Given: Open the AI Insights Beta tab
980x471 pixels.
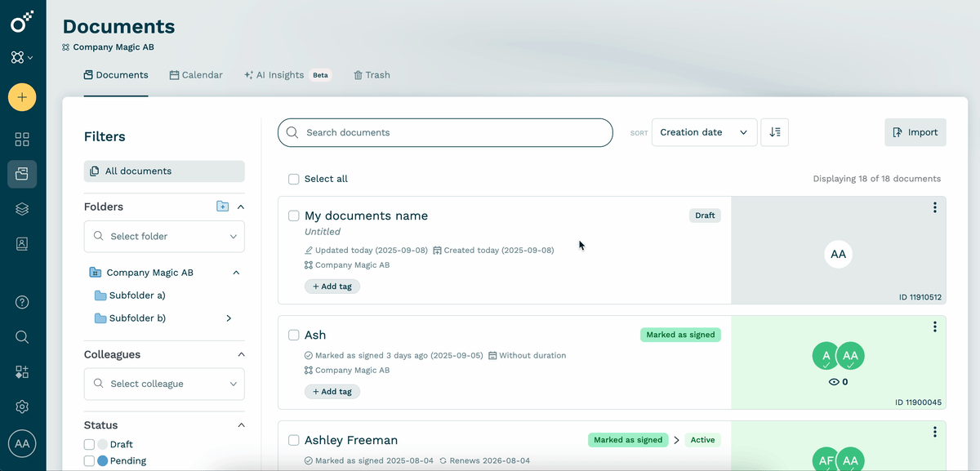Looking at the screenshot, I should pyautogui.click(x=274, y=74).
